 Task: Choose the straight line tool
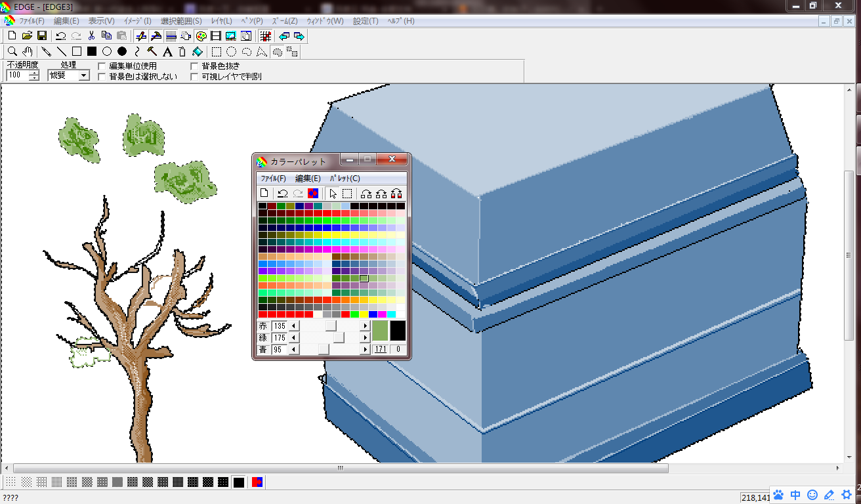[62, 51]
